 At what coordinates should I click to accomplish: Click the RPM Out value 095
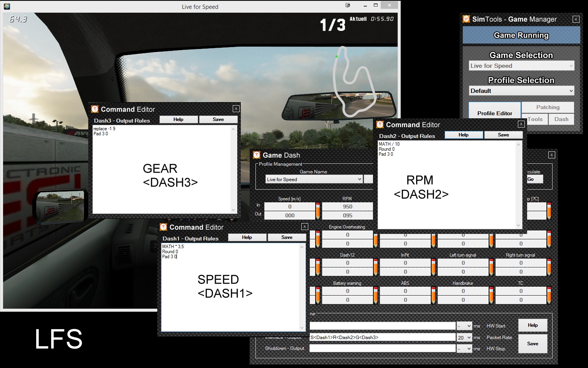[x=348, y=215]
